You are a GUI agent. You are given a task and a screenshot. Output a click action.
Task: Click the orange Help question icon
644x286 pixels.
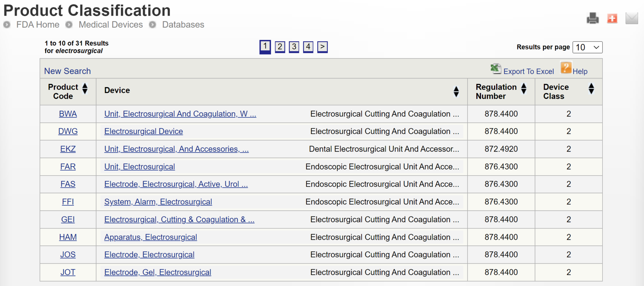pyautogui.click(x=566, y=68)
